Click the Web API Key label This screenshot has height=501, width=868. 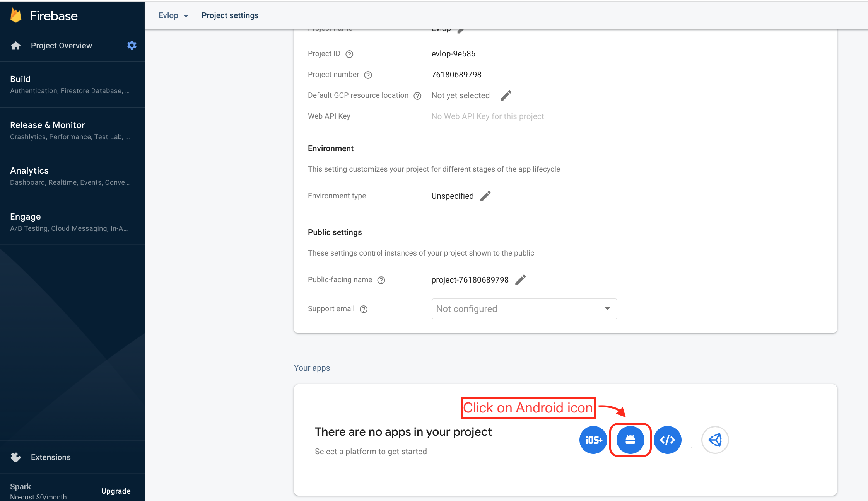329,116
